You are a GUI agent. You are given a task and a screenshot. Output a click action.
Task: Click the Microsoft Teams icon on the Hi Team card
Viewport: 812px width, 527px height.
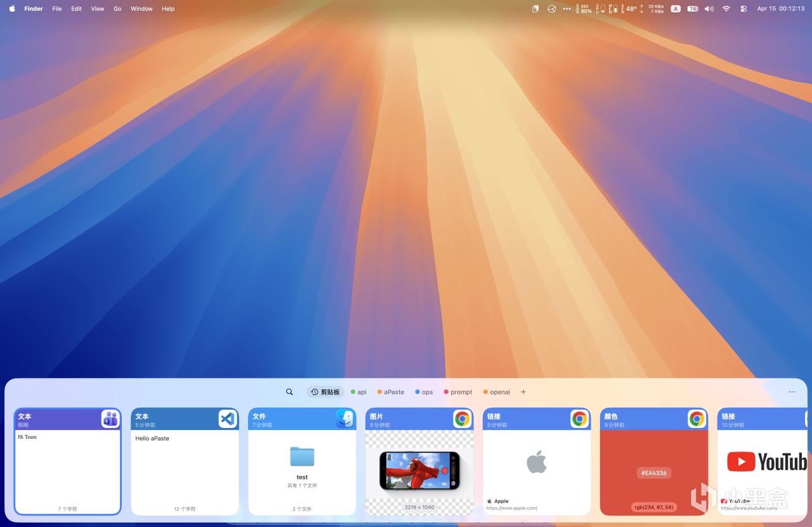pos(110,419)
